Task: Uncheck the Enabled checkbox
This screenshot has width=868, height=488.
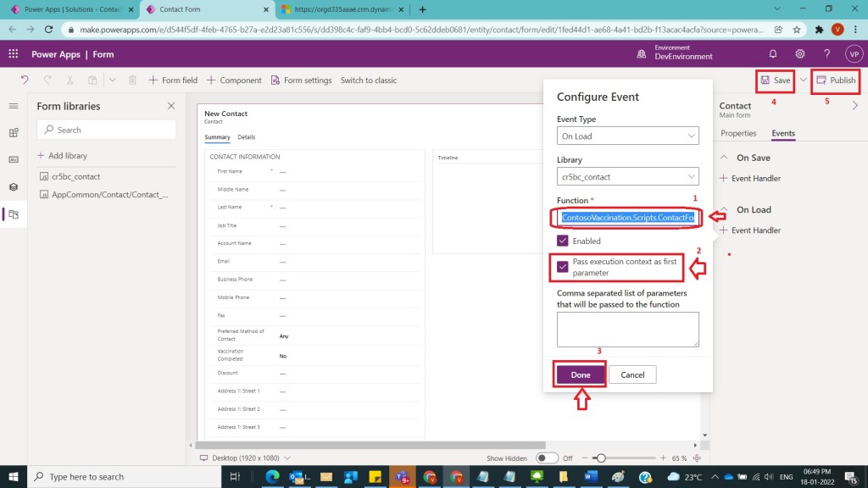Action: pyautogui.click(x=563, y=241)
